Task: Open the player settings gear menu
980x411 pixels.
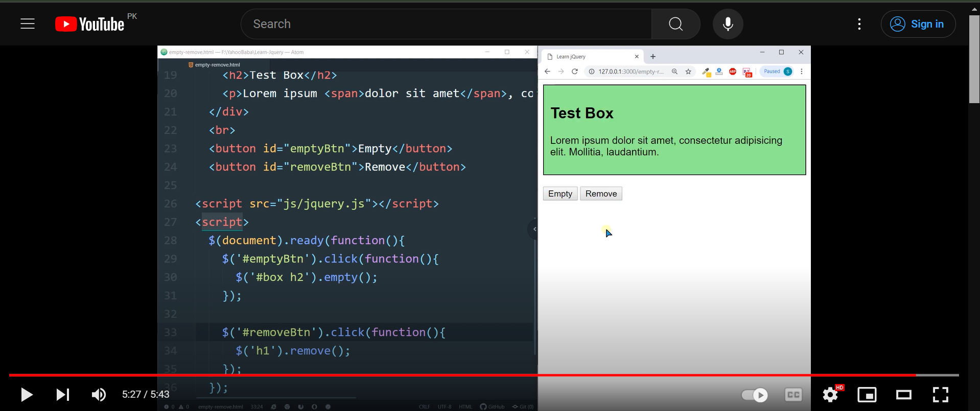Action: click(830, 395)
